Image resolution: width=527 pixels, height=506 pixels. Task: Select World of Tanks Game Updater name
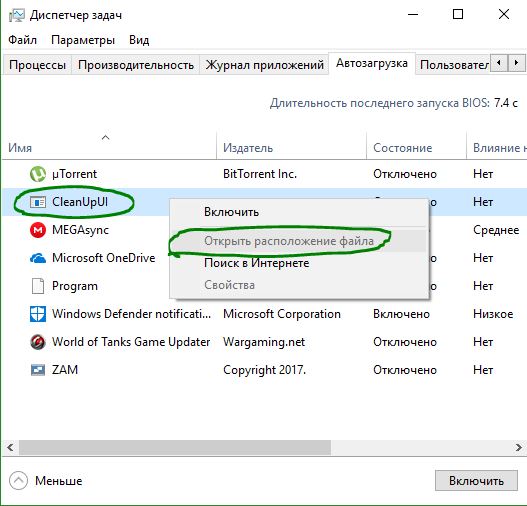click(x=131, y=342)
